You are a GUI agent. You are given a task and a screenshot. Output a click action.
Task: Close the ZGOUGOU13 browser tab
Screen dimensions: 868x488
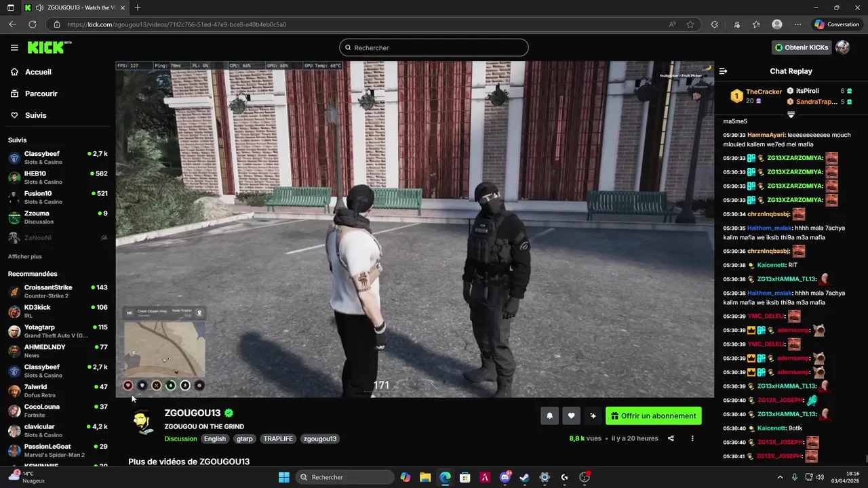tap(123, 7)
